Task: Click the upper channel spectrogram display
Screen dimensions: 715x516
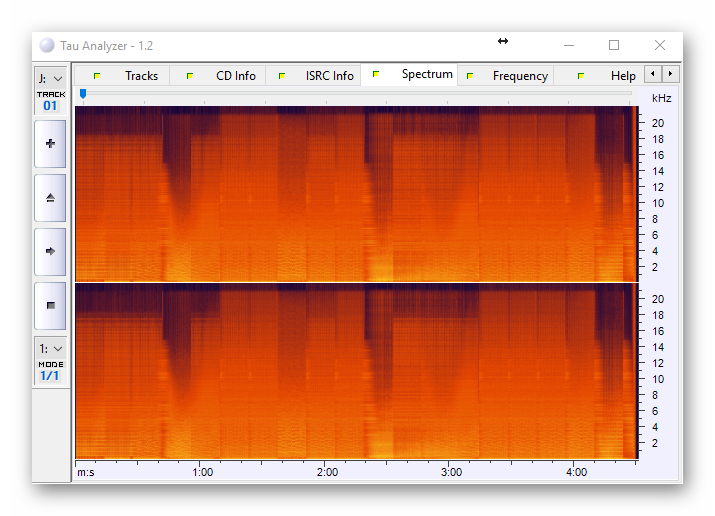Action: click(x=355, y=192)
